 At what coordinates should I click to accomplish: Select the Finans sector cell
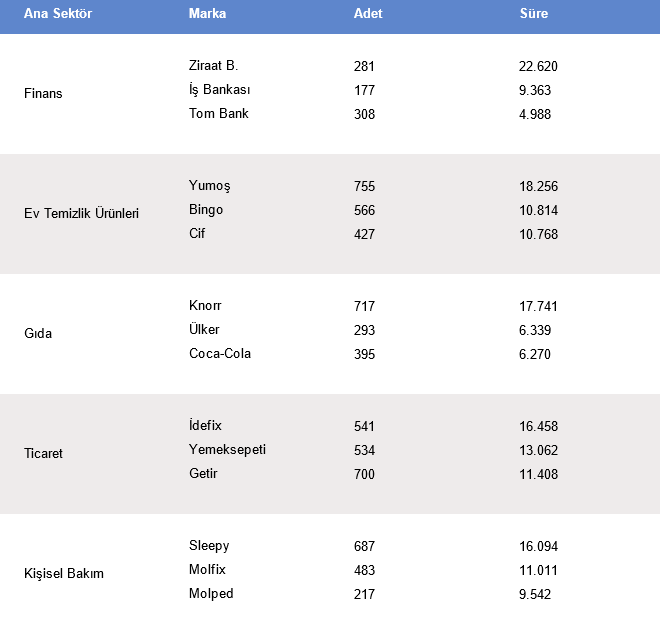pos(43,94)
